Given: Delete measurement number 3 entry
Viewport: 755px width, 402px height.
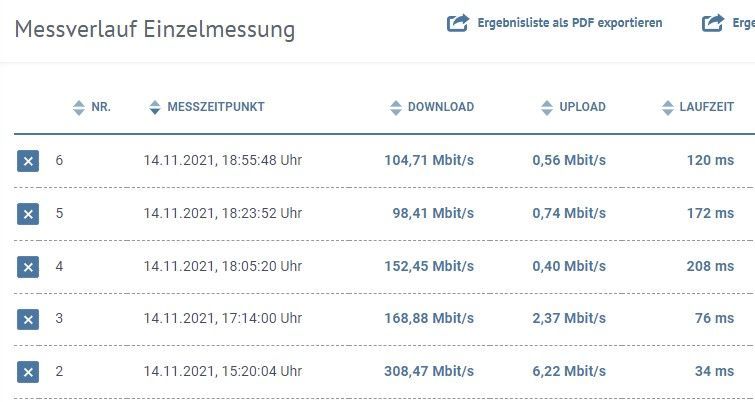Looking at the screenshot, I should pos(28,319).
